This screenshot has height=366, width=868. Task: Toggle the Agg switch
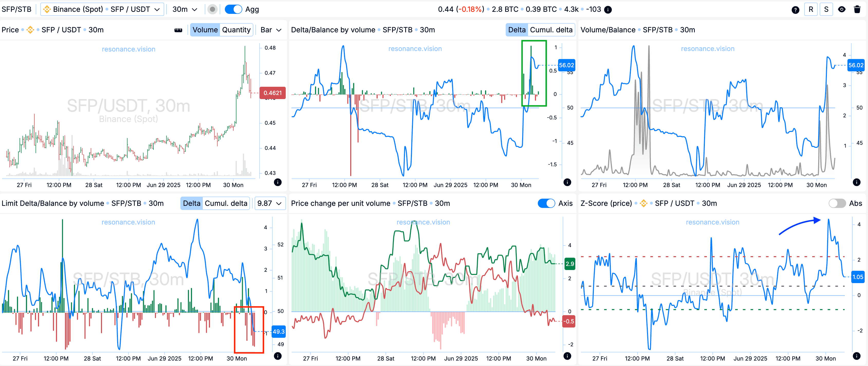click(234, 9)
